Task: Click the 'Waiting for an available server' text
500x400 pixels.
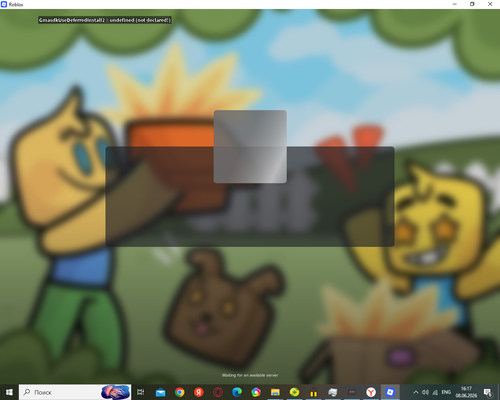Action: click(250, 375)
